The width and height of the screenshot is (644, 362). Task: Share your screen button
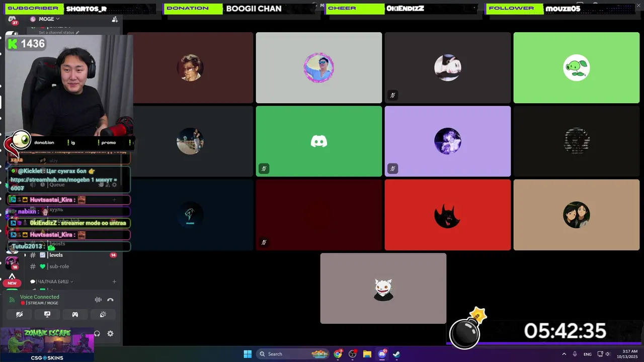pyautogui.click(x=47, y=314)
